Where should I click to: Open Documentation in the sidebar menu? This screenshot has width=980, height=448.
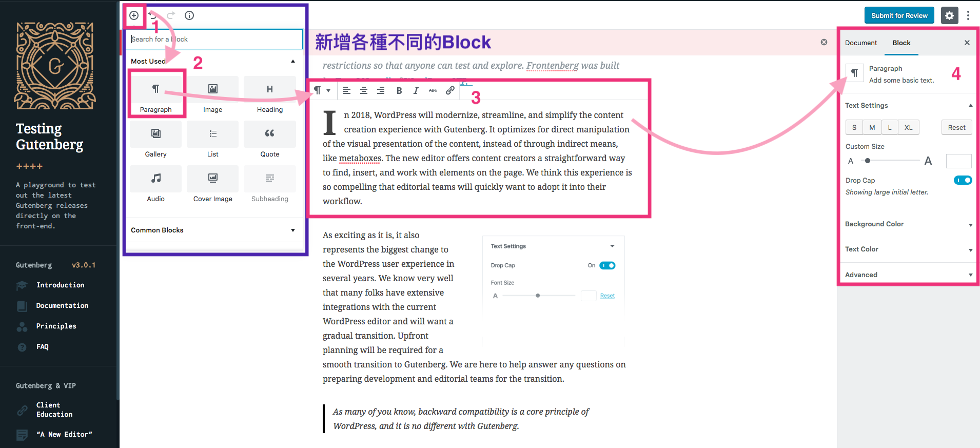pyautogui.click(x=62, y=305)
